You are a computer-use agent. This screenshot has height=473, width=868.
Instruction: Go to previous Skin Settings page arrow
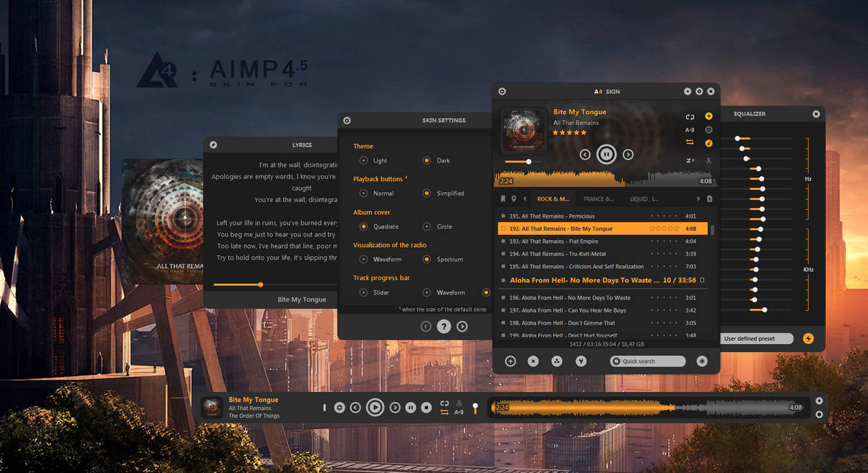pyautogui.click(x=426, y=326)
